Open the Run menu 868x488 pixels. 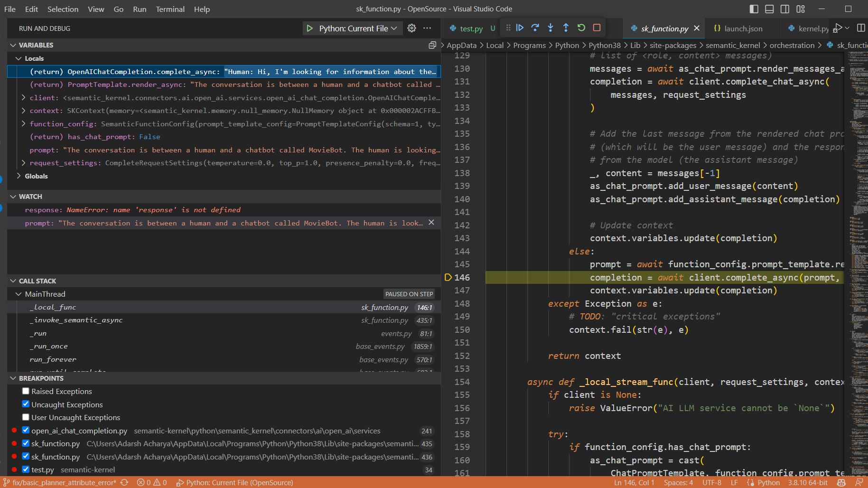(x=140, y=9)
